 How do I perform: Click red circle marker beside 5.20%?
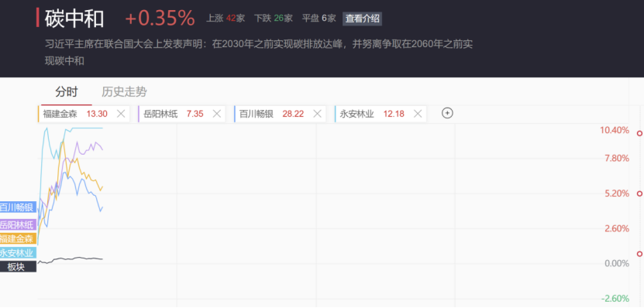coord(639,193)
